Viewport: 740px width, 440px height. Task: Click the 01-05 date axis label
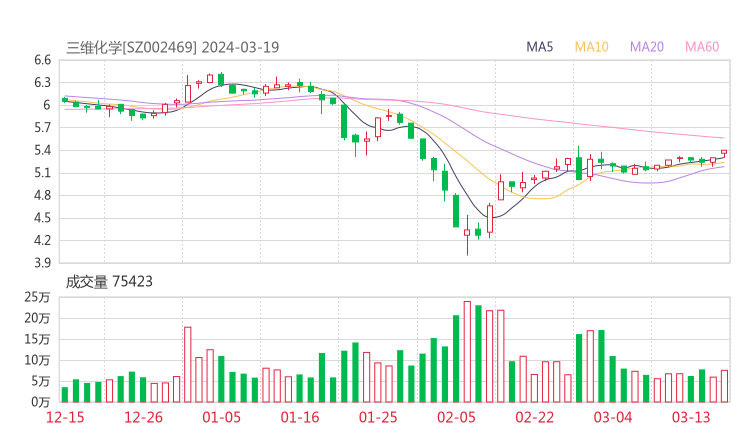click(221, 417)
